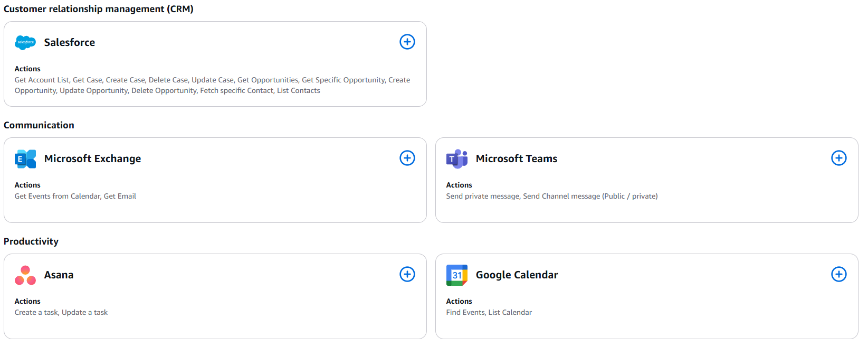This screenshot has height=346, width=868.
Task: Click the Actions label in Microsoft Exchange card
Action: (27, 185)
